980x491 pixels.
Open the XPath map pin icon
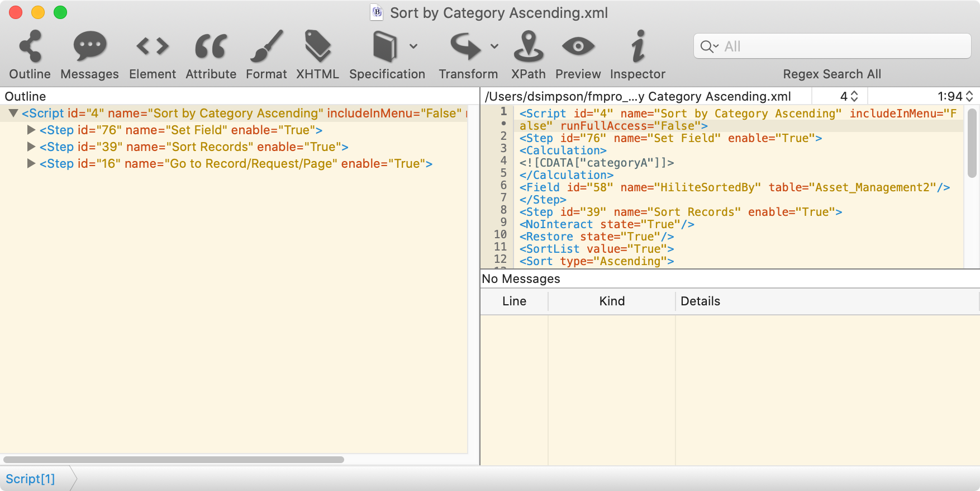[x=528, y=46]
